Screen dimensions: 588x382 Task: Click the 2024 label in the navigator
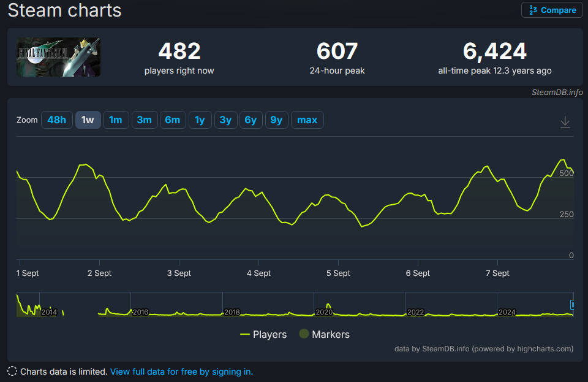tap(507, 312)
